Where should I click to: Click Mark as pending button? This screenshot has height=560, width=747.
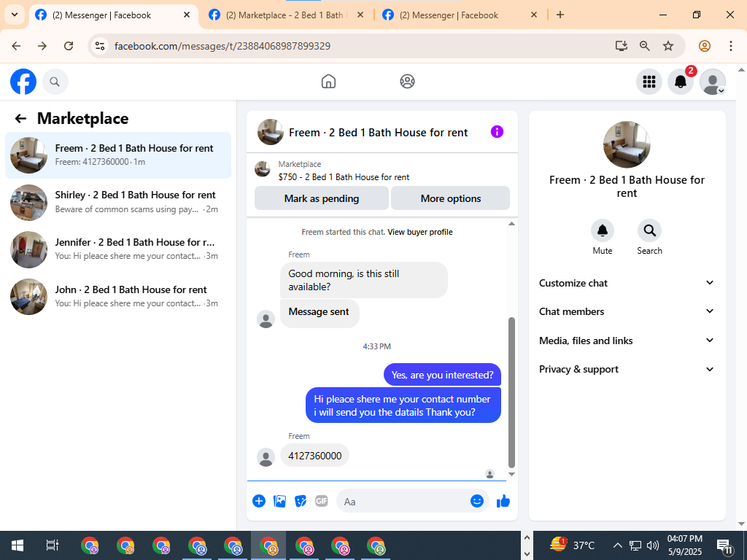(x=322, y=198)
